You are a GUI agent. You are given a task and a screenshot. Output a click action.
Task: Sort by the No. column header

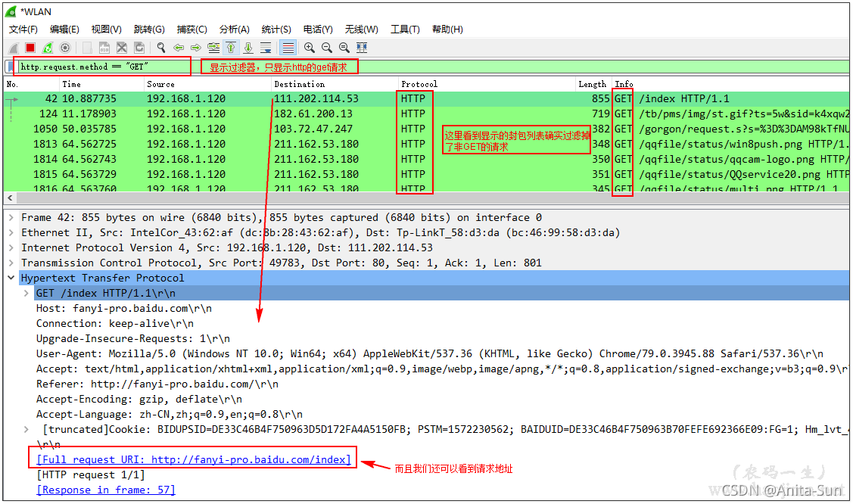point(32,84)
